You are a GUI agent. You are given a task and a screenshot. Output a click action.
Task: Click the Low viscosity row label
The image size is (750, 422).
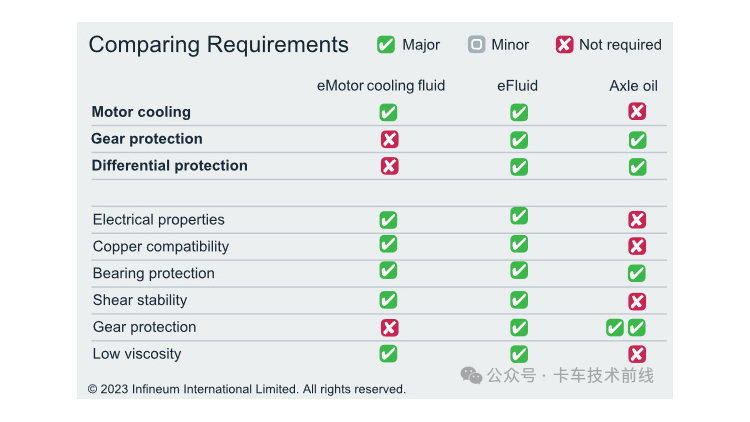[x=137, y=354]
